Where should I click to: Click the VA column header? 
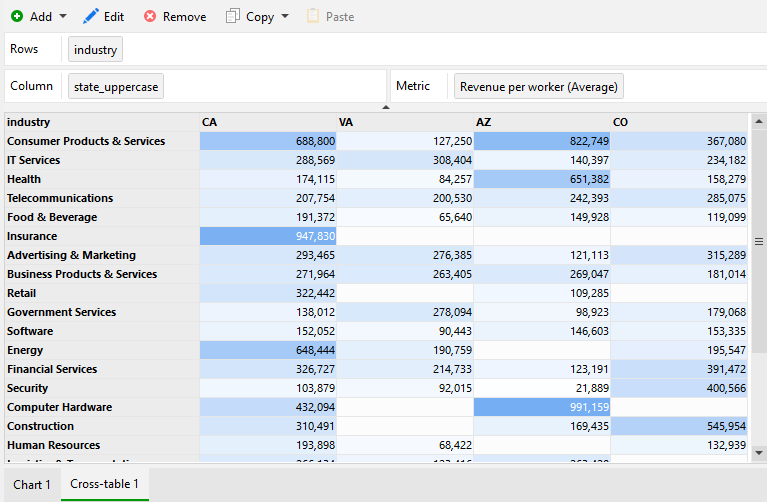click(x=405, y=122)
